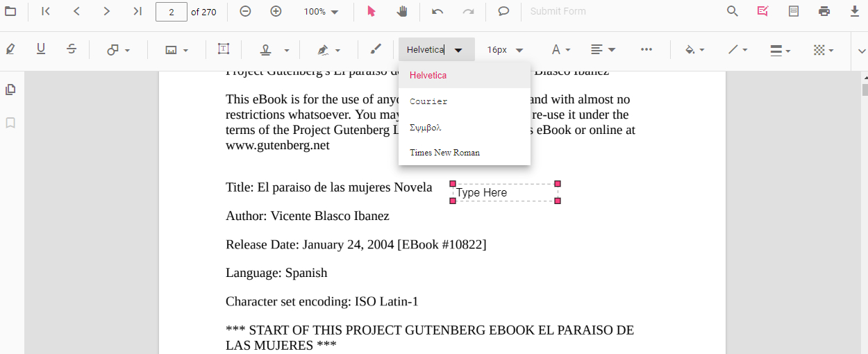
Task: Open the font color dropdown
Action: pyautogui.click(x=560, y=50)
